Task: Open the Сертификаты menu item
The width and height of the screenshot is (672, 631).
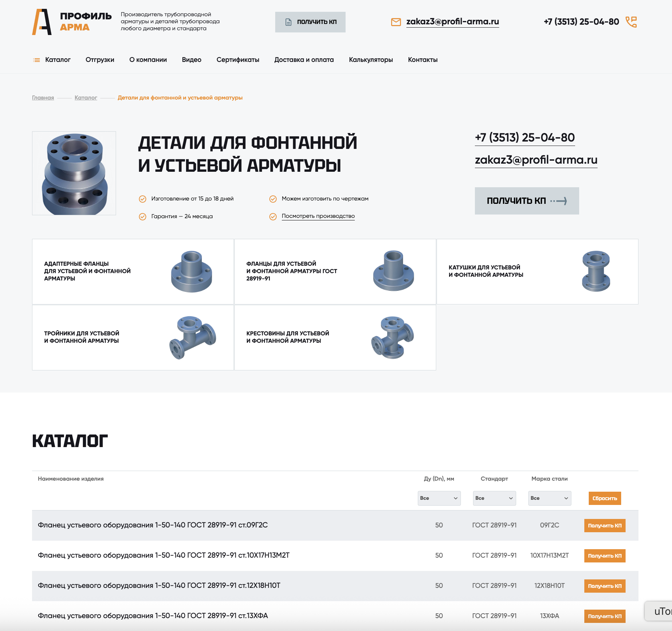Action: 238,60
